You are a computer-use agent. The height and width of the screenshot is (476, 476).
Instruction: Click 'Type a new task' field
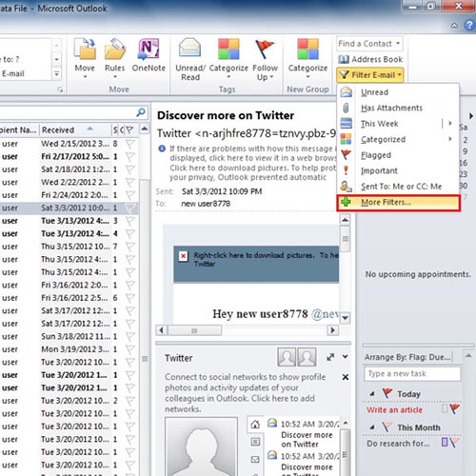pos(412,373)
